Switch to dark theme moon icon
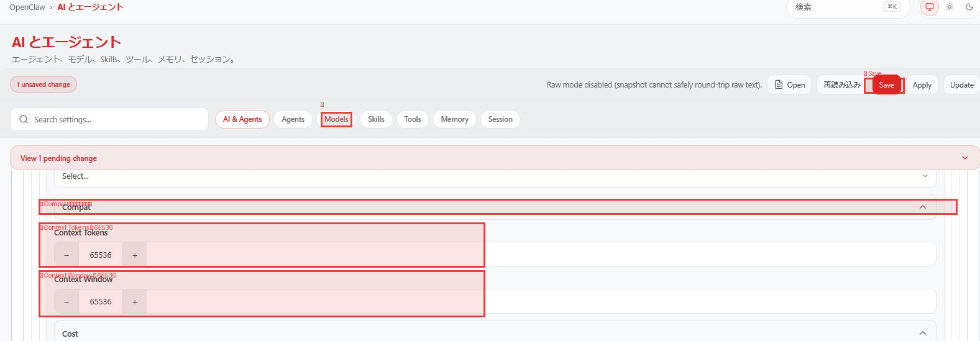980x341 pixels. [969, 7]
